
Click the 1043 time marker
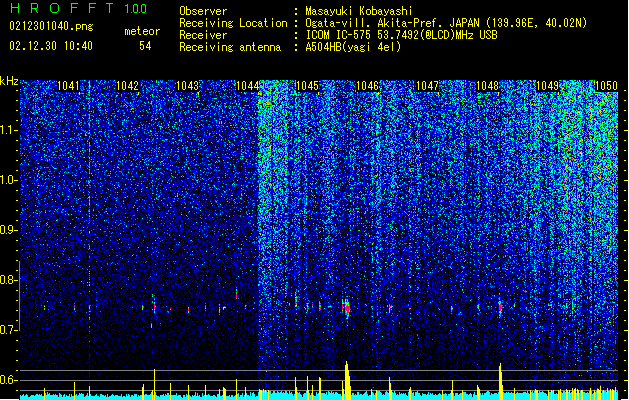click(x=187, y=86)
